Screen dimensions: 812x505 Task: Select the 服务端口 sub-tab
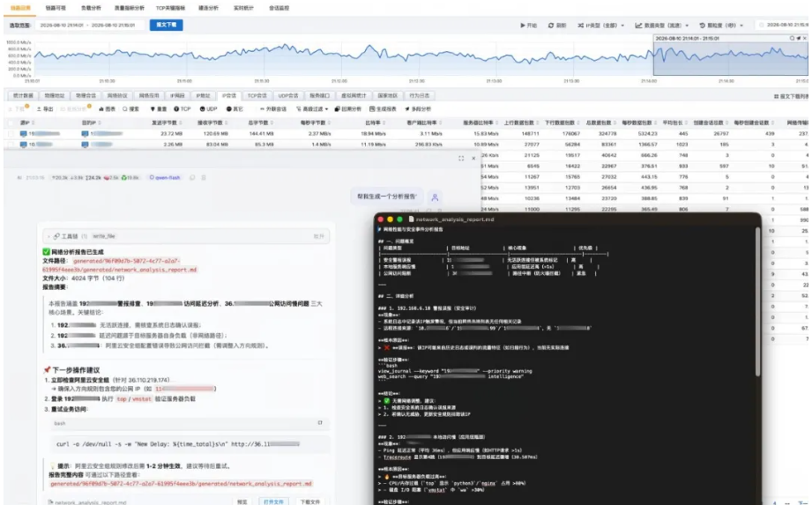pyautogui.click(x=319, y=96)
